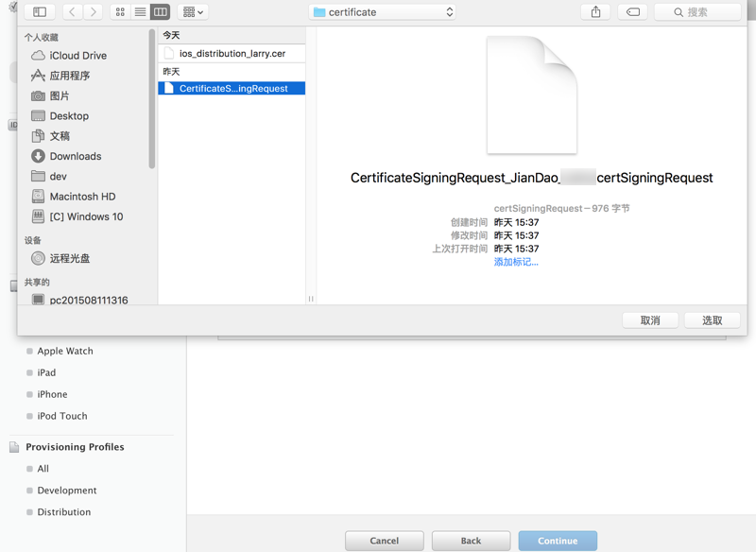Click the 昨天 group header
Viewport: 756px width, 552px height.
(x=232, y=72)
